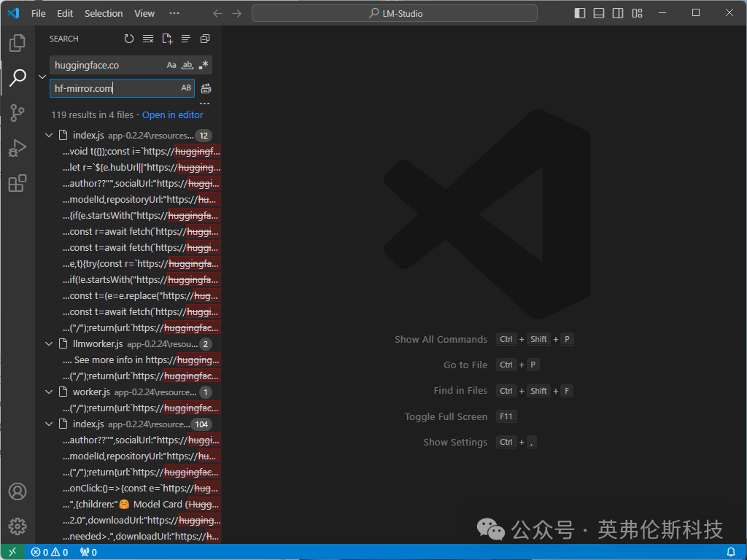Collapse the index.js group with 104 results
The height and width of the screenshot is (560, 747).
pyautogui.click(x=49, y=424)
